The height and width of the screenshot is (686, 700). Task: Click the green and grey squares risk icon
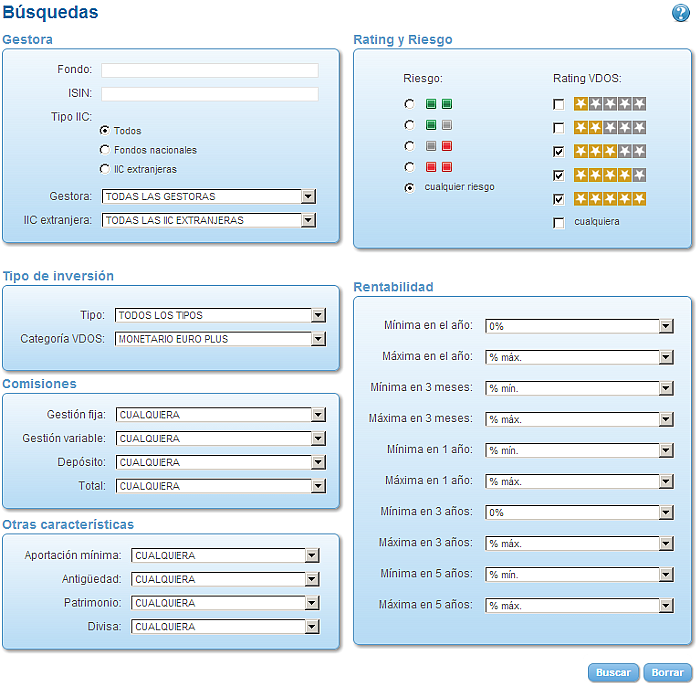point(439,125)
